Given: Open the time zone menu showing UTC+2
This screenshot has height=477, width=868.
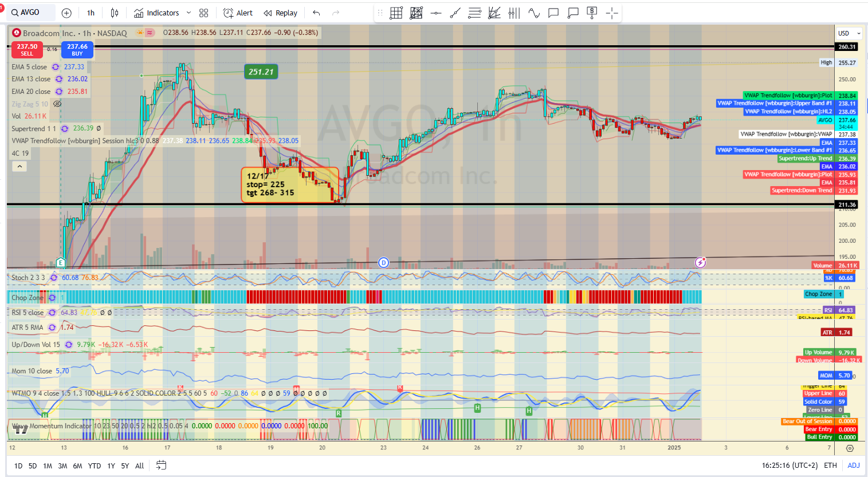Looking at the screenshot, I should [x=790, y=466].
